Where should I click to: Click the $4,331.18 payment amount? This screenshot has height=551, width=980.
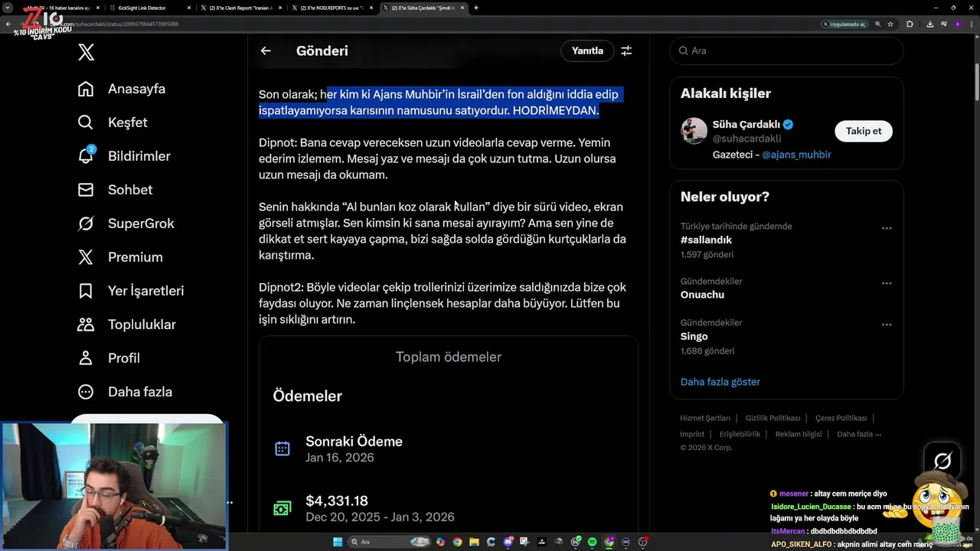click(x=337, y=501)
